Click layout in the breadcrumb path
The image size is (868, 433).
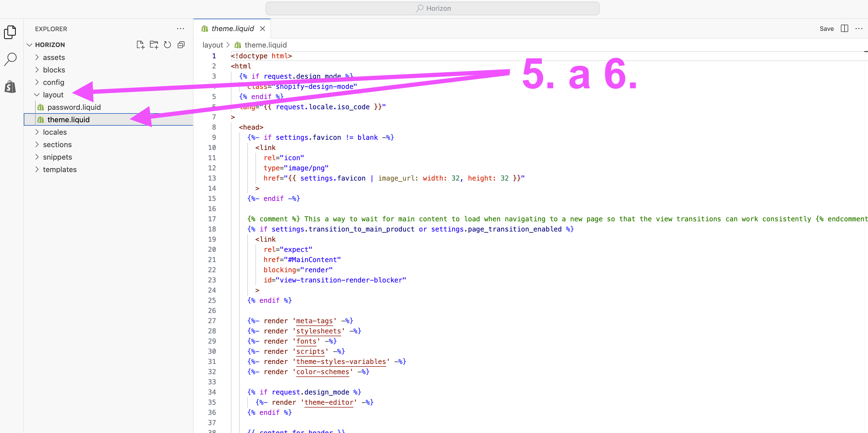pos(213,45)
